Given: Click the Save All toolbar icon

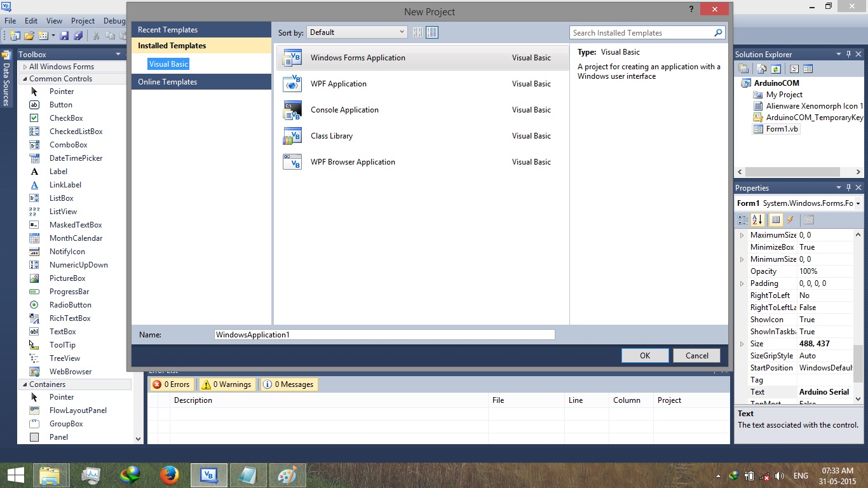Looking at the screenshot, I should pyautogui.click(x=78, y=36).
